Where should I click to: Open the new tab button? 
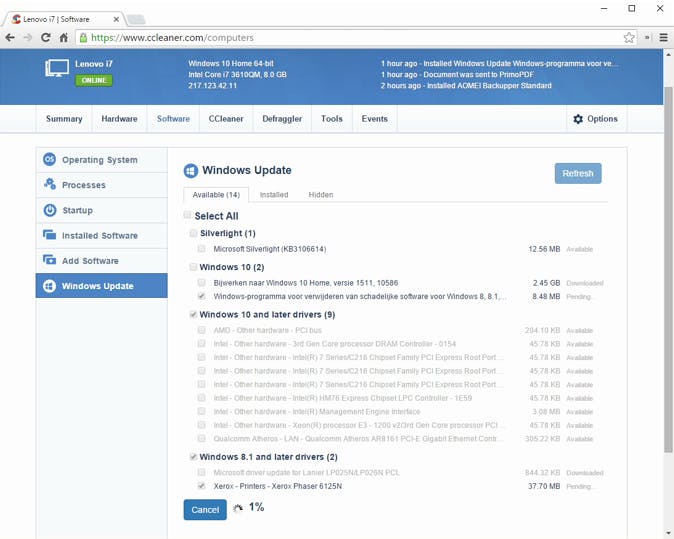point(136,19)
